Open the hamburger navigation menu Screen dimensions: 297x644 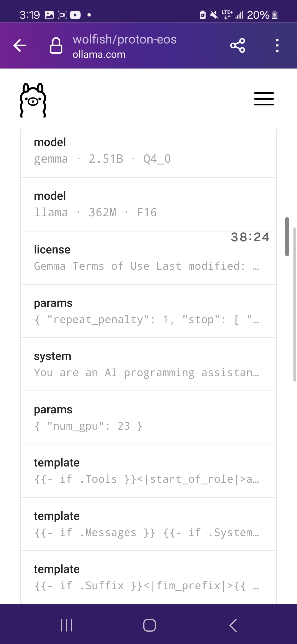point(264,99)
